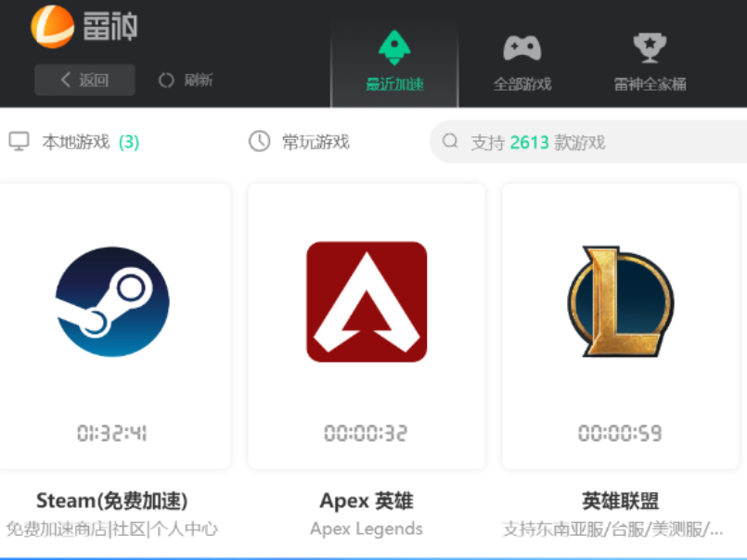
Task: Click the monitor icon beside 本地游戏
Action: 19,142
